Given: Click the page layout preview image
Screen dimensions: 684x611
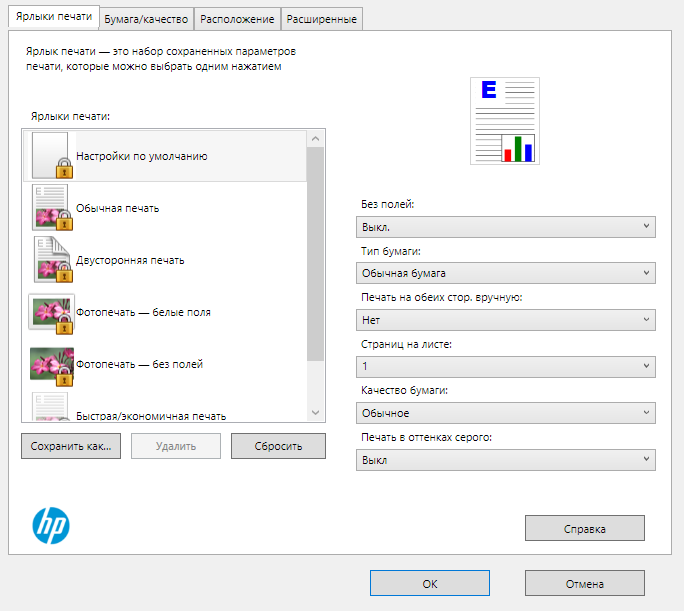Looking at the screenshot, I should point(505,120).
